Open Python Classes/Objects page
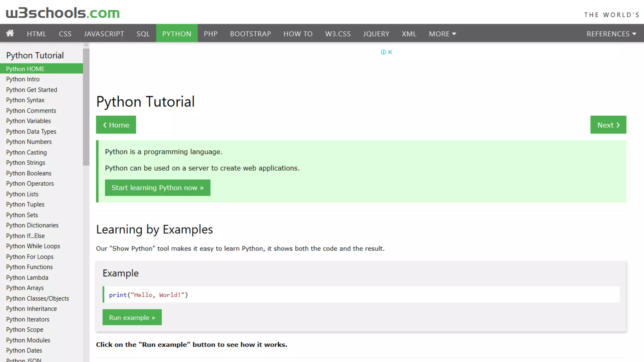This screenshot has height=362, width=644. (42, 299)
